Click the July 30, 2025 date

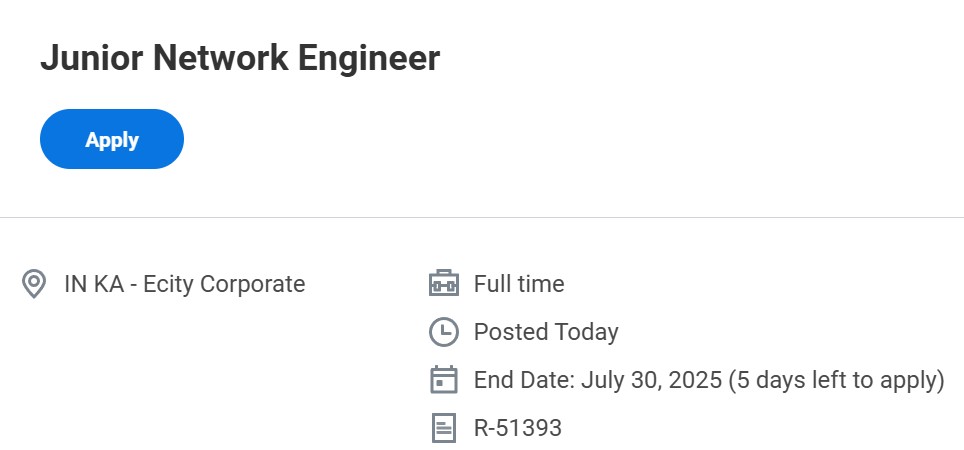(x=646, y=380)
